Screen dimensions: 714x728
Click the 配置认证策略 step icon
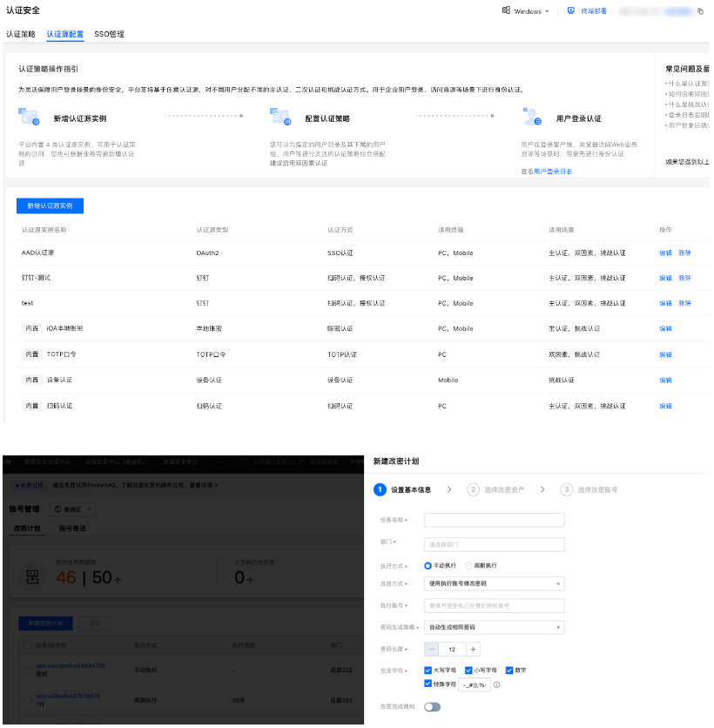[x=280, y=117]
